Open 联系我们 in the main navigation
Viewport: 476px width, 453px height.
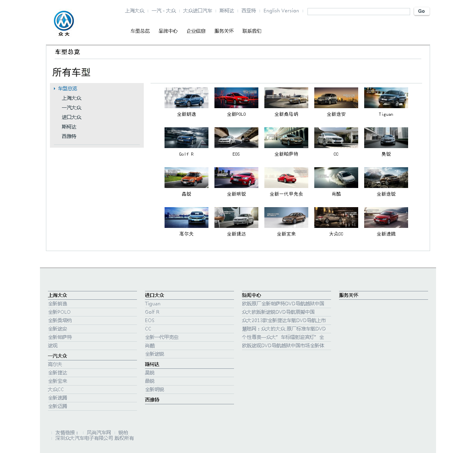coord(252,31)
